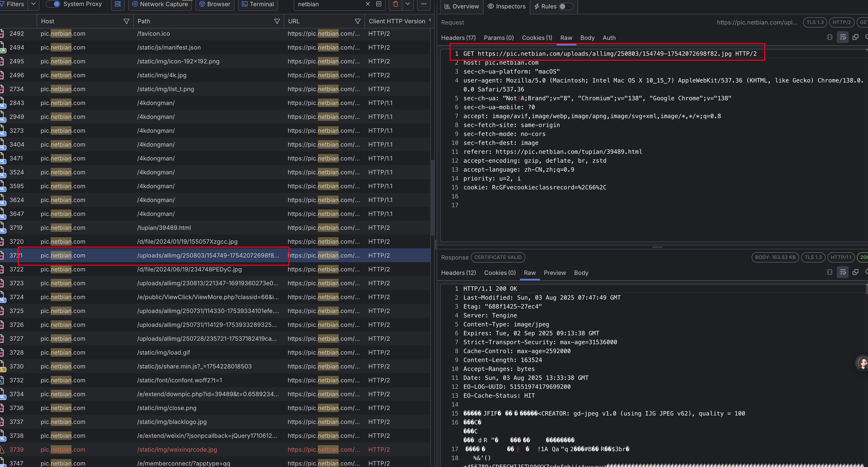
Task: Toggle the System Proxy switch
Action: [53, 4]
